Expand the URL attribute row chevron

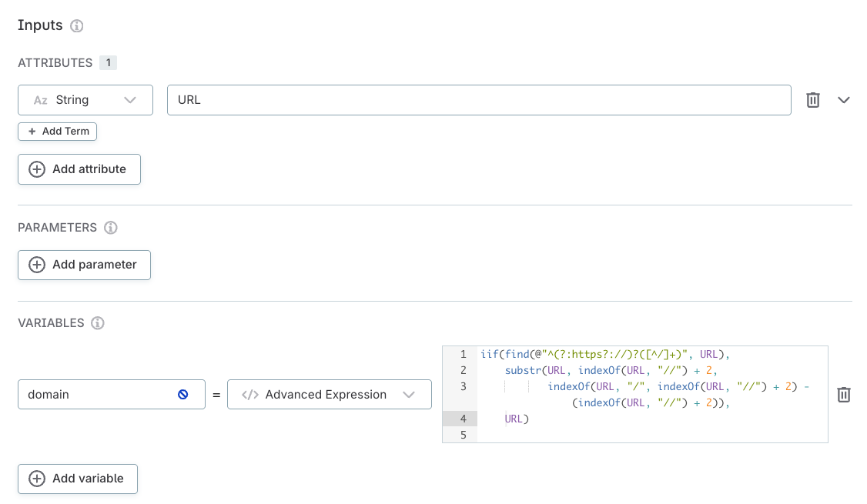844,99
